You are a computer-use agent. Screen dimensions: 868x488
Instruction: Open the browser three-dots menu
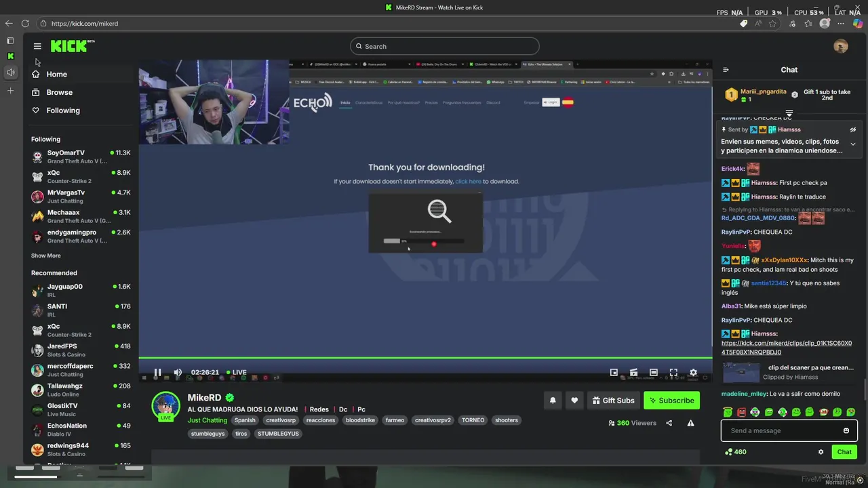click(841, 24)
